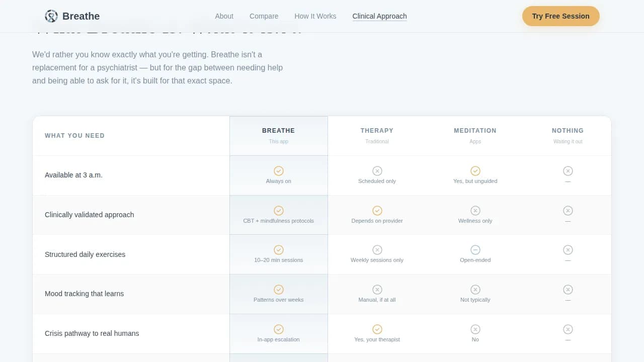Click check icon above 'Depends on provider'
The width and height of the screenshot is (644, 362).
tap(377, 211)
